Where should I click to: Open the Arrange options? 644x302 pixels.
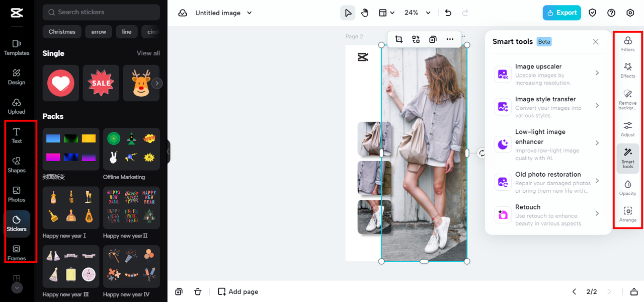pyautogui.click(x=628, y=214)
